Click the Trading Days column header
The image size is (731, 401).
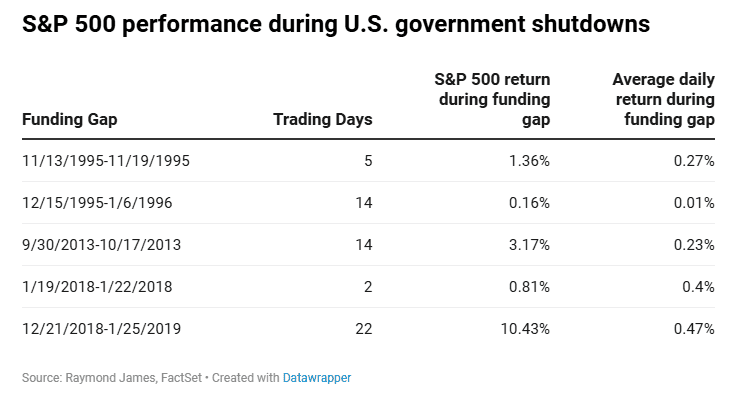coord(322,120)
